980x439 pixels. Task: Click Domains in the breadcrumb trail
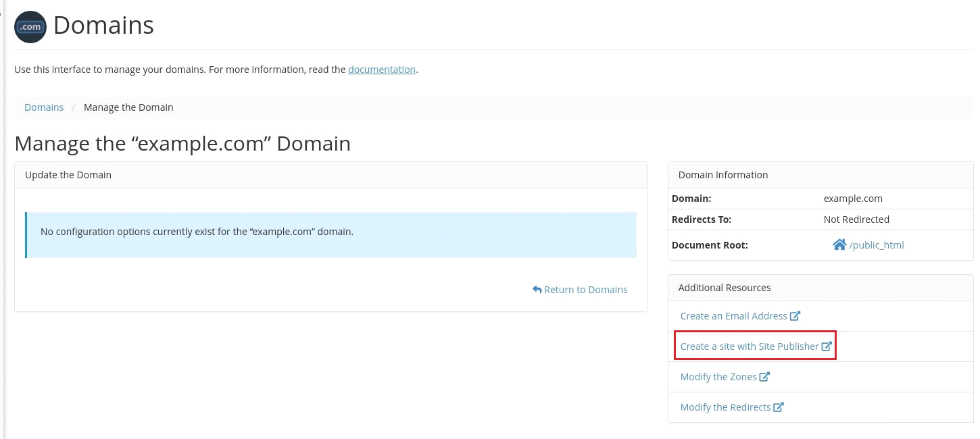[x=44, y=107]
